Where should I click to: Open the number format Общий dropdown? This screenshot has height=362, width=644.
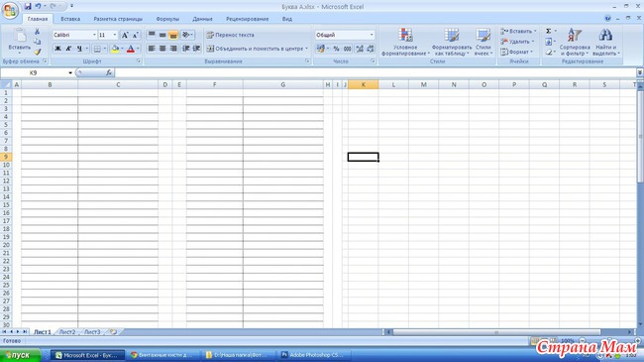(x=372, y=35)
